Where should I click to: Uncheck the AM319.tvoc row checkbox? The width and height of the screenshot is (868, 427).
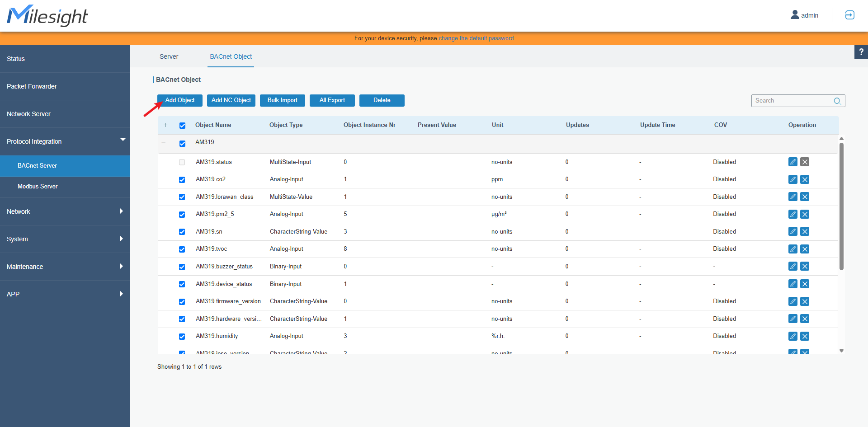point(182,249)
